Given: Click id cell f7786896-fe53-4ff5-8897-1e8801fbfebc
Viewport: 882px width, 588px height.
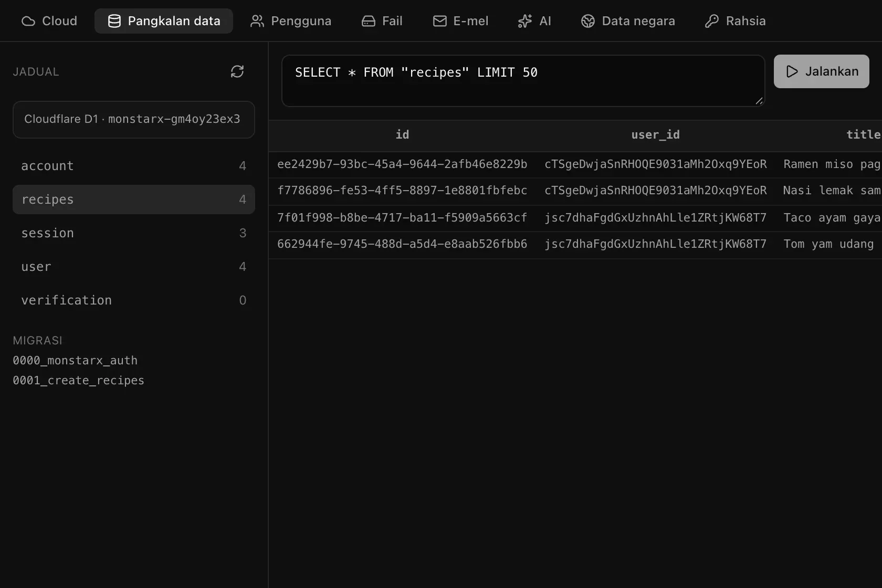Looking at the screenshot, I should tap(402, 191).
